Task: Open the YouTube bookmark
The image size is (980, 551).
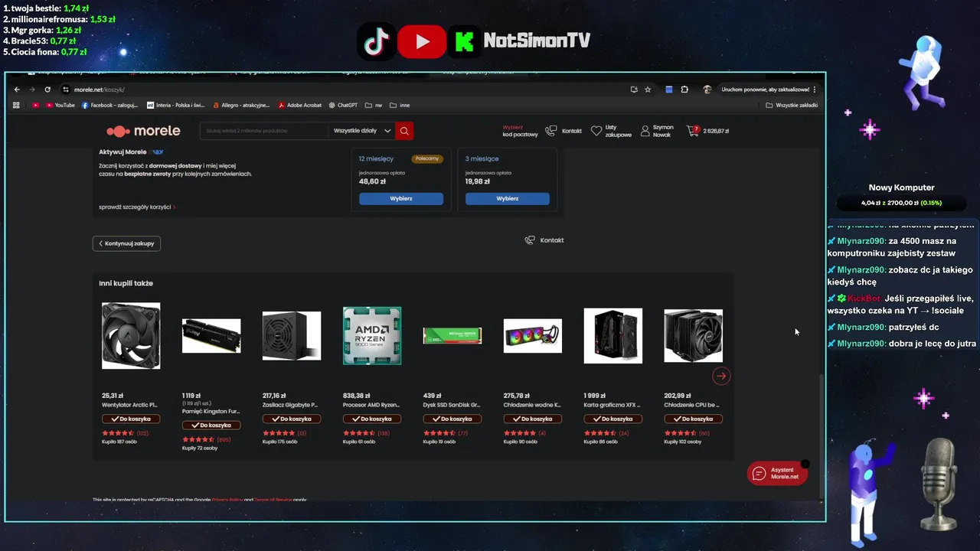Action: (x=60, y=105)
